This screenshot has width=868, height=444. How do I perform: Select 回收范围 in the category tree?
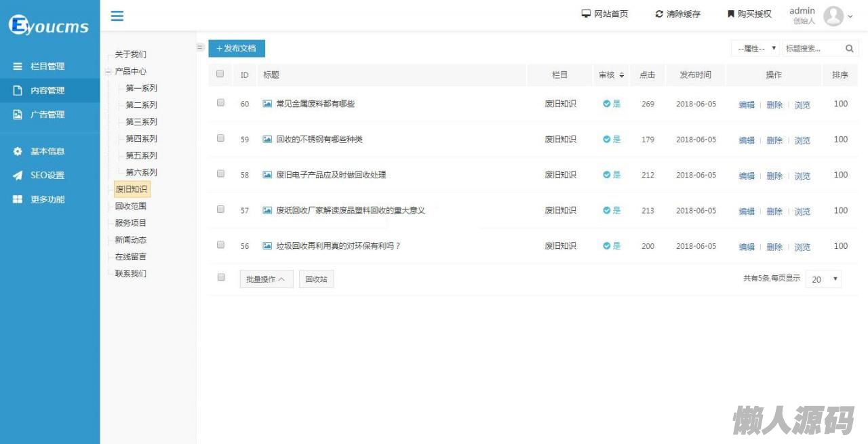(130, 206)
